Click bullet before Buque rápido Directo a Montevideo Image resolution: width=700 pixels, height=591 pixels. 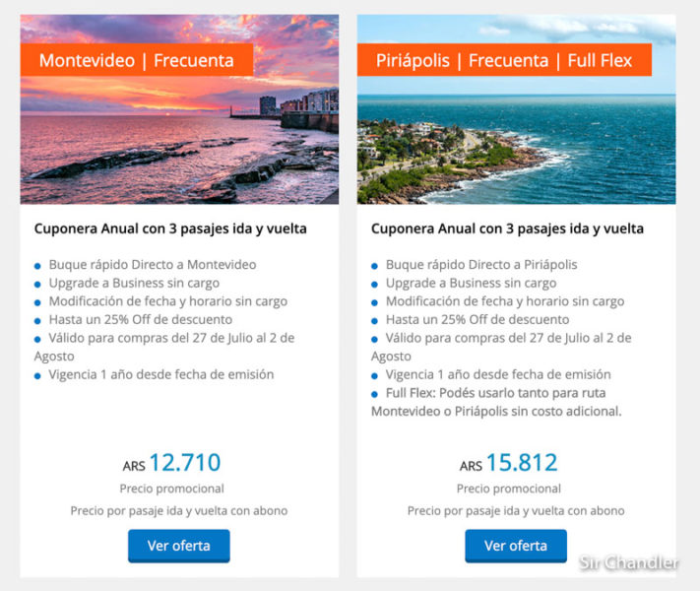(x=38, y=266)
